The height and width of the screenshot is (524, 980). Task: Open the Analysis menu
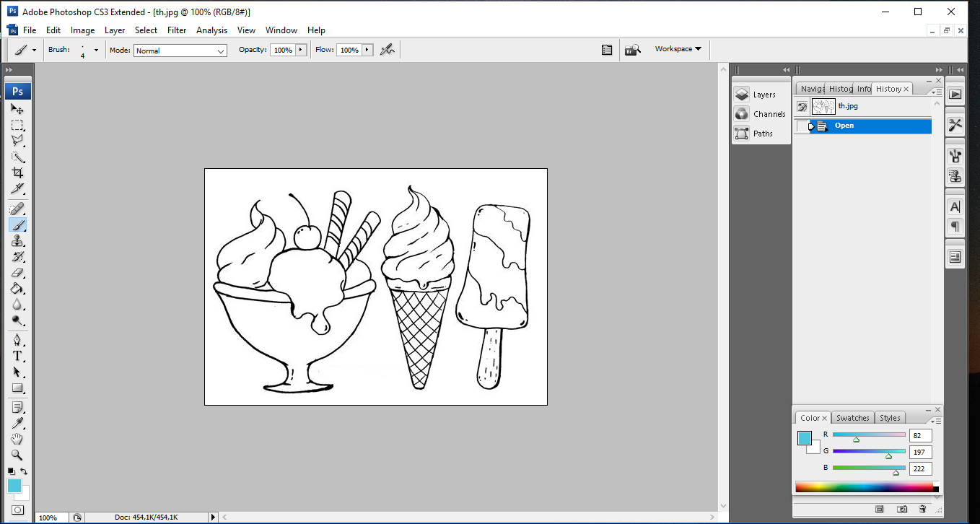pyautogui.click(x=211, y=30)
